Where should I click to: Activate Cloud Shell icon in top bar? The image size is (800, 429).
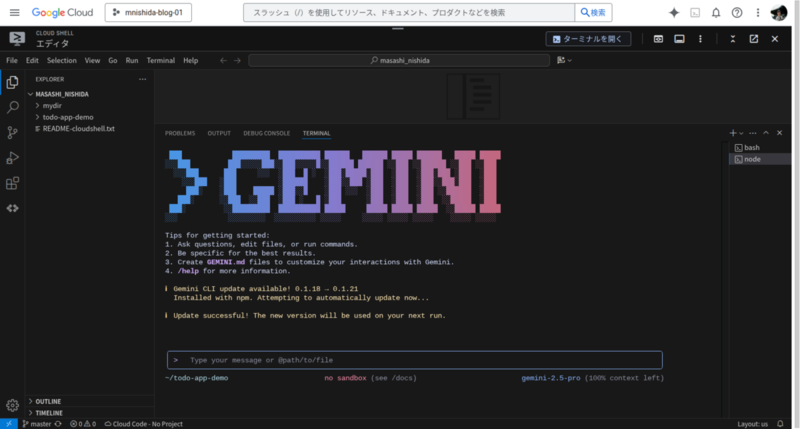click(695, 13)
